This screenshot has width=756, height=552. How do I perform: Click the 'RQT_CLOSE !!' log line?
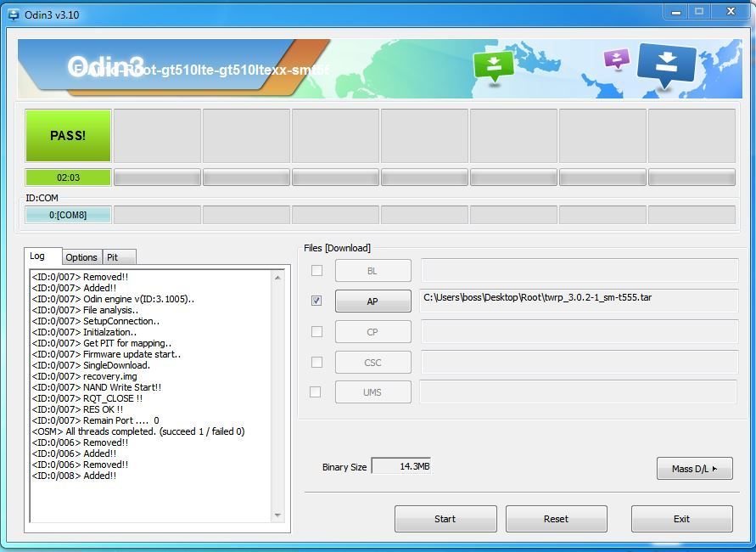coord(87,398)
